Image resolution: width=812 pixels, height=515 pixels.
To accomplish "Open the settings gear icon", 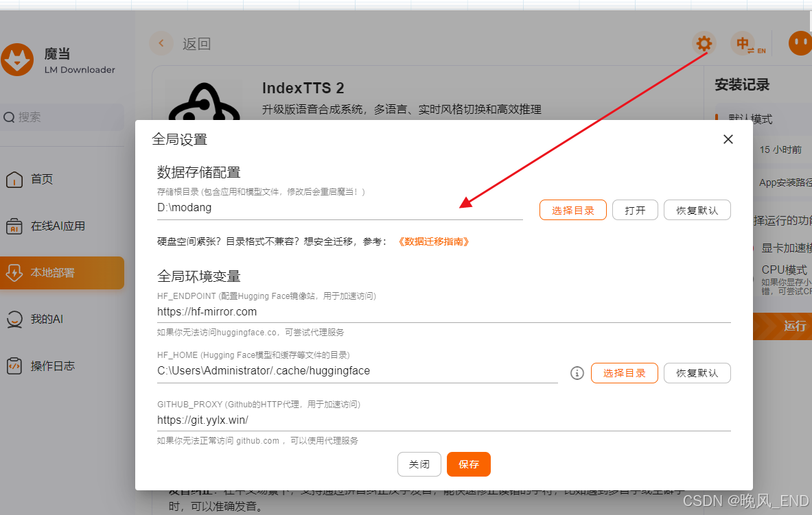I will click(704, 43).
